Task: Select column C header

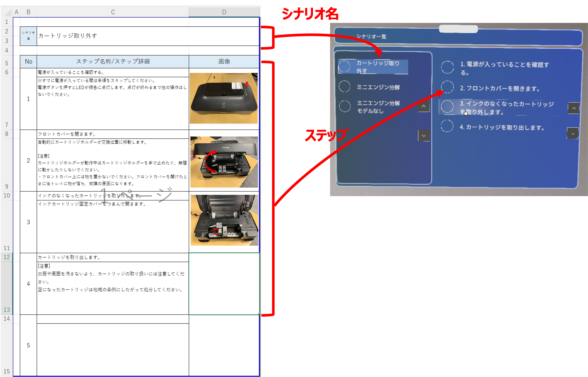Action: coord(113,12)
